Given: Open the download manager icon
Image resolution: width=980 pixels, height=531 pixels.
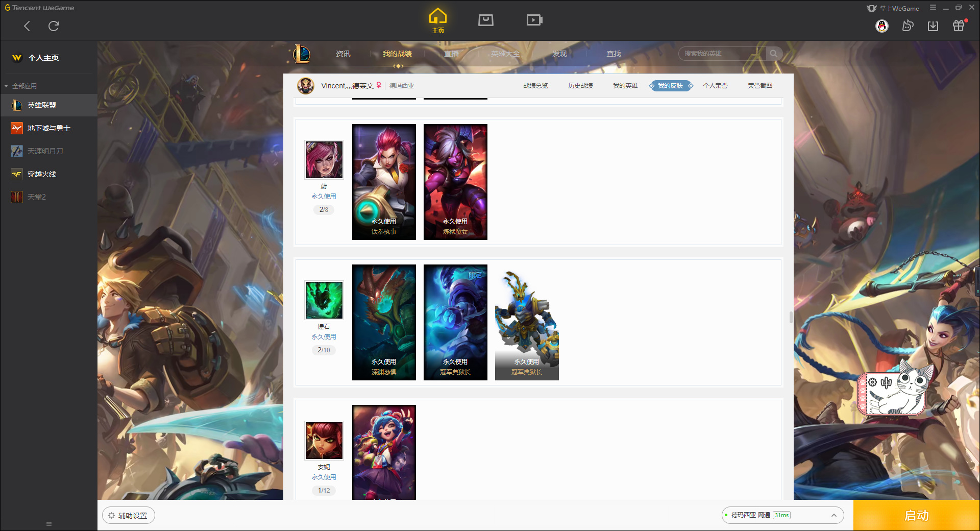Looking at the screenshot, I should coord(933,26).
